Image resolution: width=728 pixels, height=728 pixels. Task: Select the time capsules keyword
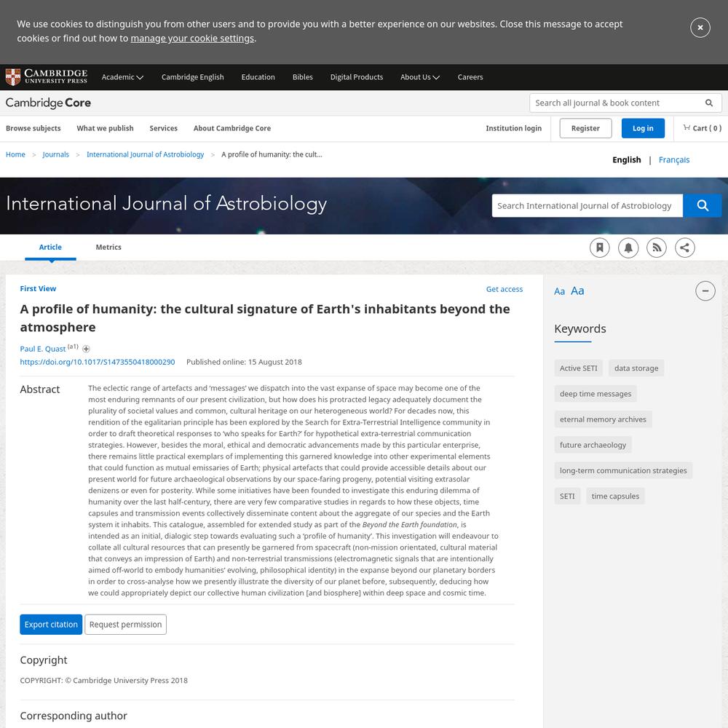tap(615, 496)
